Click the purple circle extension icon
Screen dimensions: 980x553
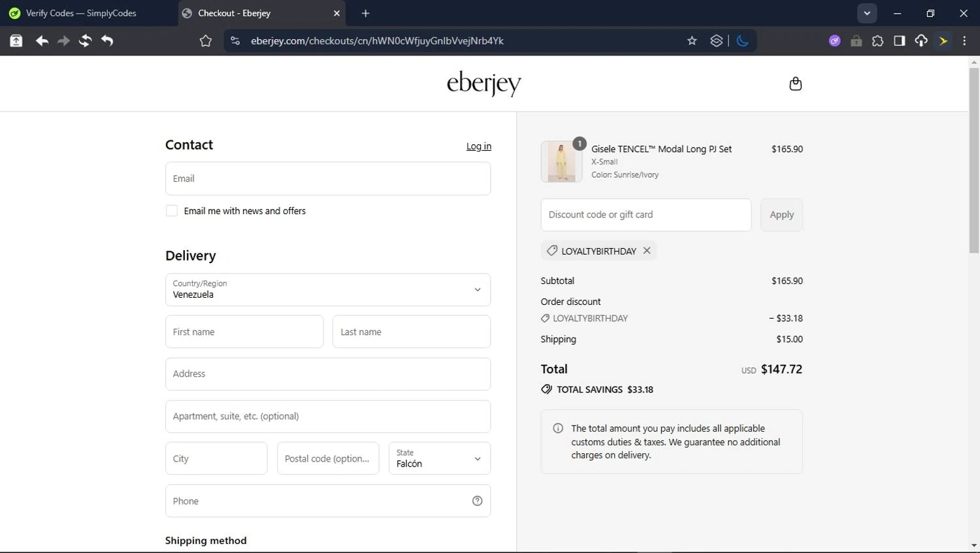[834, 40]
